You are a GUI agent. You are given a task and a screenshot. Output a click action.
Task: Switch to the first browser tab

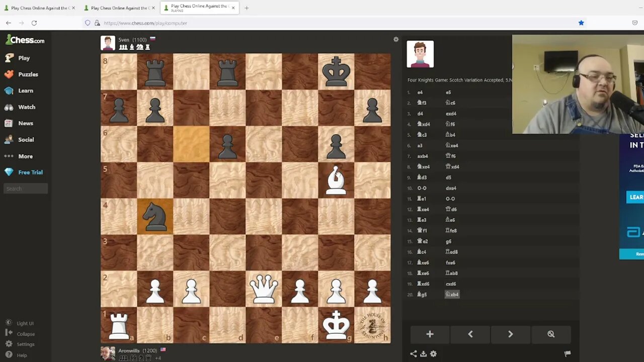[39, 8]
